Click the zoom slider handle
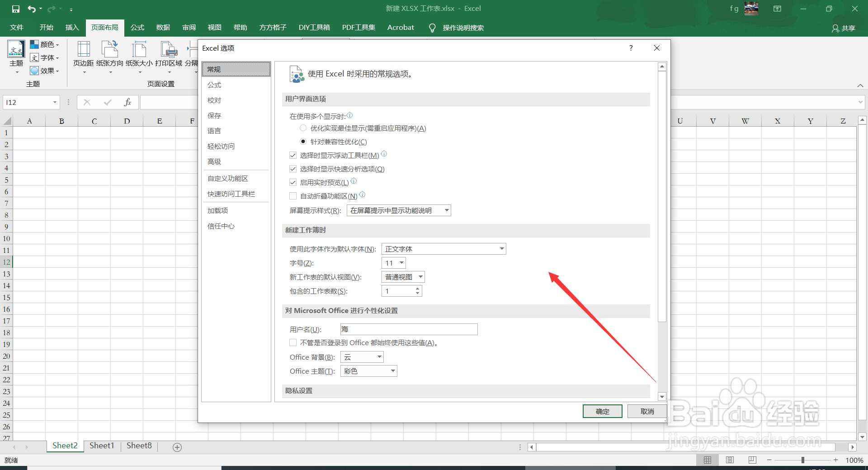868x470 pixels. pos(803,460)
